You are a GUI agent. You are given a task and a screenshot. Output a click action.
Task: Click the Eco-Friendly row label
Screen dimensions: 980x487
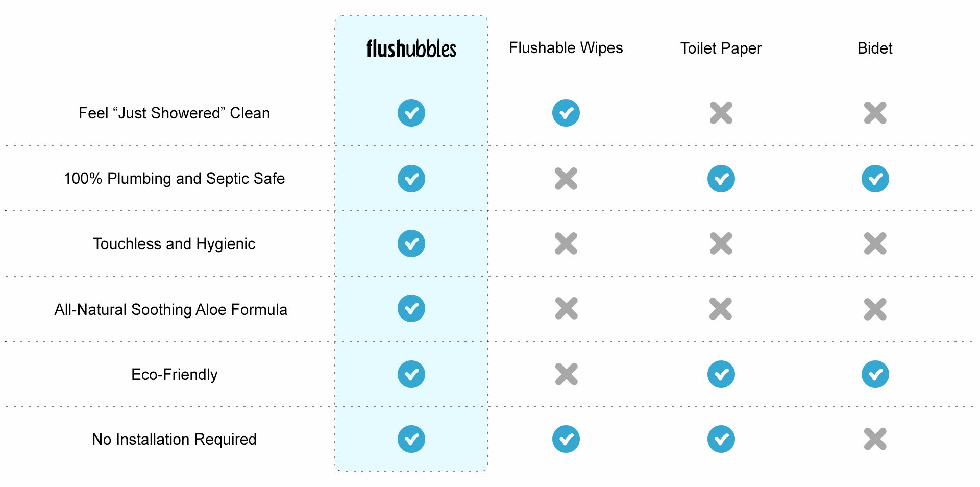(175, 375)
